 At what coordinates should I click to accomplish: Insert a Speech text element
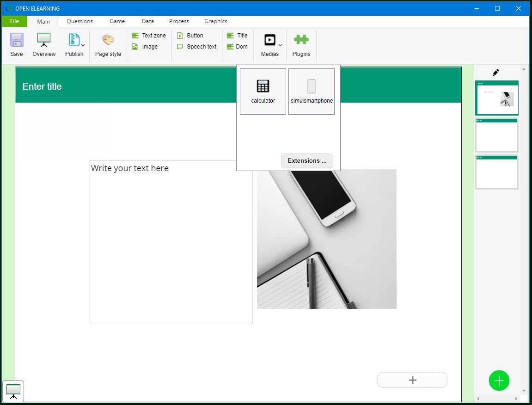click(x=197, y=47)
